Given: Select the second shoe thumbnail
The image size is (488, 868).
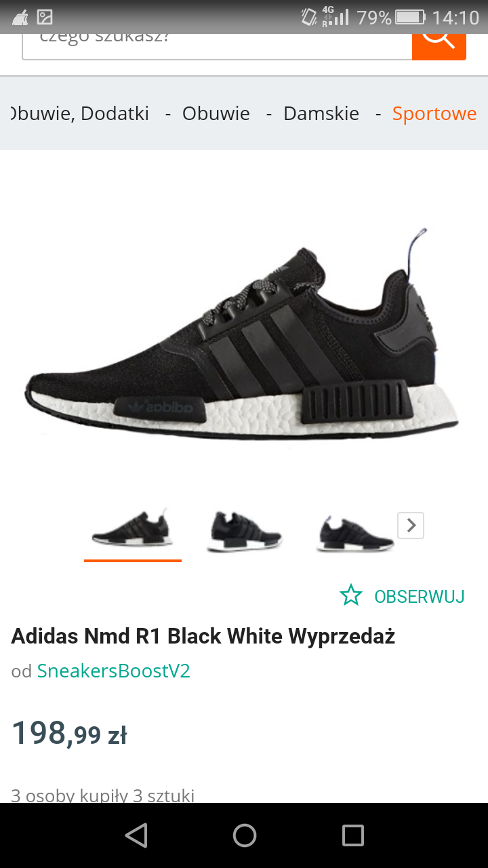Looking at the screenshot, I should pos(244,531).
